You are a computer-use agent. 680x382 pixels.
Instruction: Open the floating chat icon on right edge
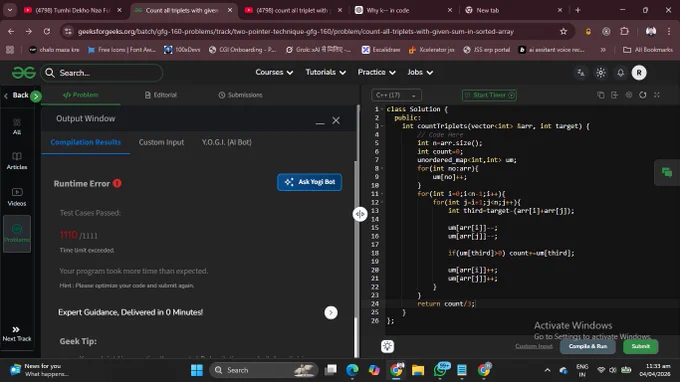[667, 173]
